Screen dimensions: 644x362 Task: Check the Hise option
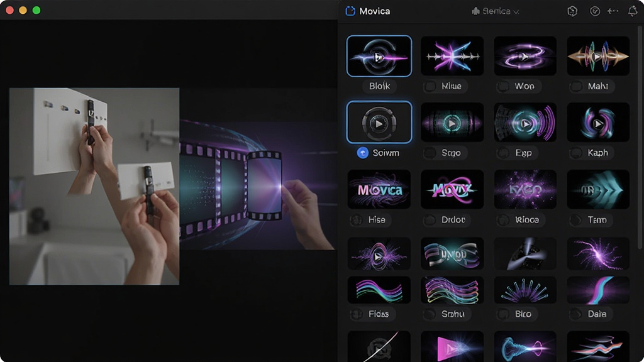pos(357,220)
